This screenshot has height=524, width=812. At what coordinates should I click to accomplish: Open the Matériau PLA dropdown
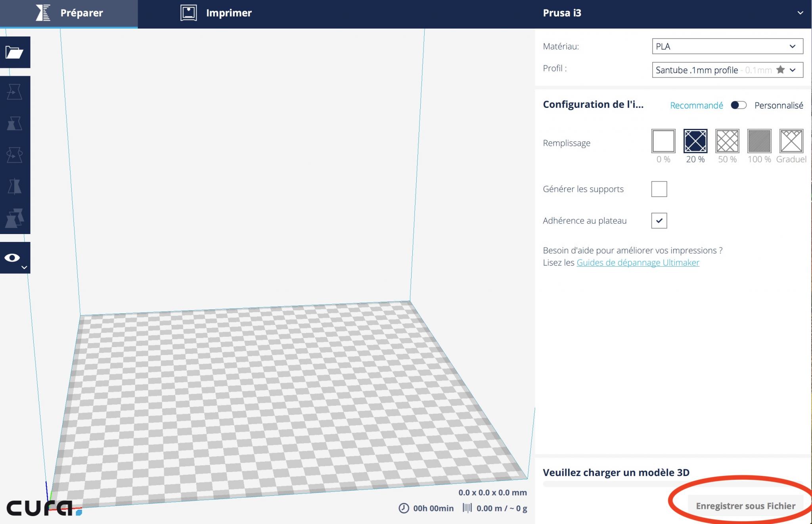click(x=728, y=46)
